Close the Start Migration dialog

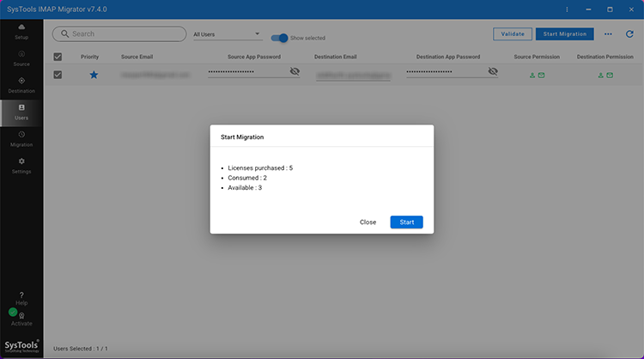[x=368, y=222]
